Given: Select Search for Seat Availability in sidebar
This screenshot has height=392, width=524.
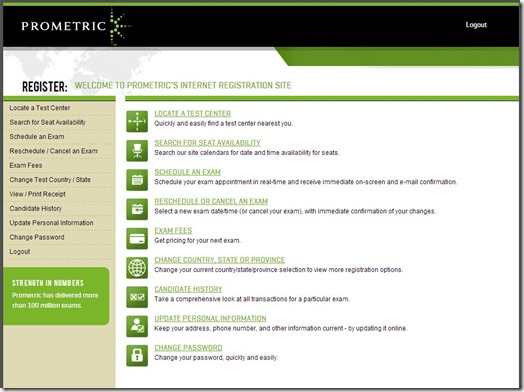Looking at the screenshot, I should pyautogui.click(x=47, y=122).
